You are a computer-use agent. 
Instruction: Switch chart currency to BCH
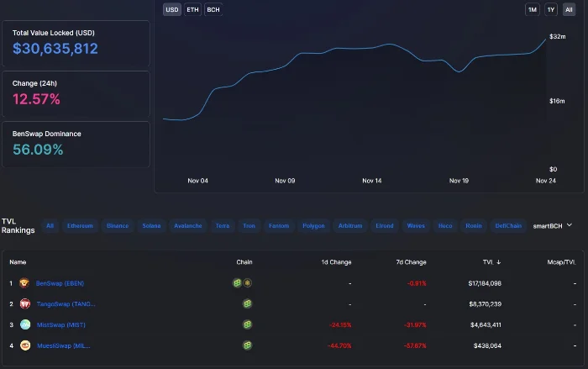[213, 10]
